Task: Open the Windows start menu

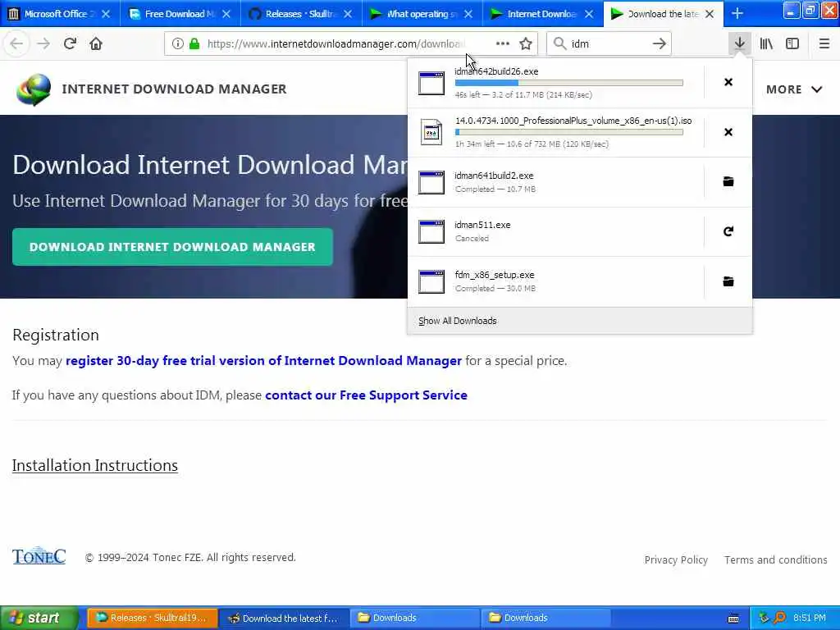Action: click(39, 618)
